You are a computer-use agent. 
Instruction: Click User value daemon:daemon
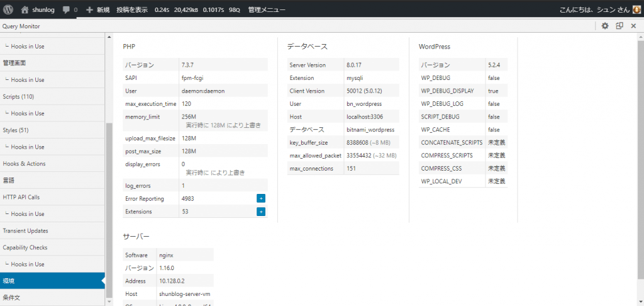tap(203, 91)
